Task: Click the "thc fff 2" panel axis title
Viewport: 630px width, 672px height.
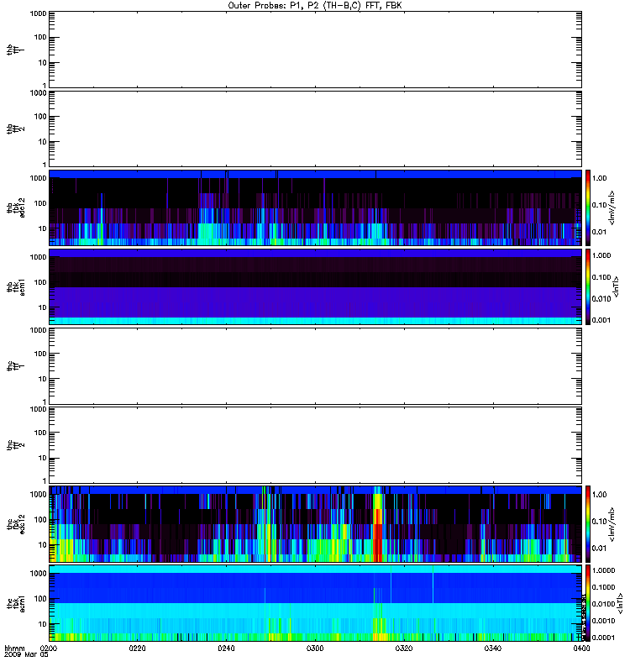Action: 15,445
